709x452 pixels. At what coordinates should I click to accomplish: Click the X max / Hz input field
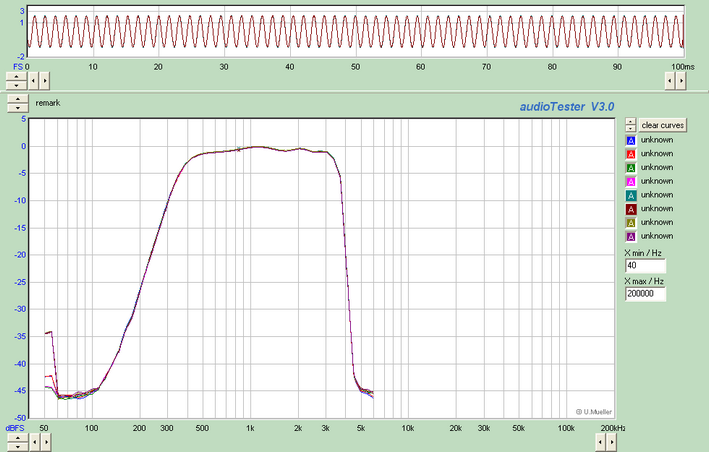645,294
